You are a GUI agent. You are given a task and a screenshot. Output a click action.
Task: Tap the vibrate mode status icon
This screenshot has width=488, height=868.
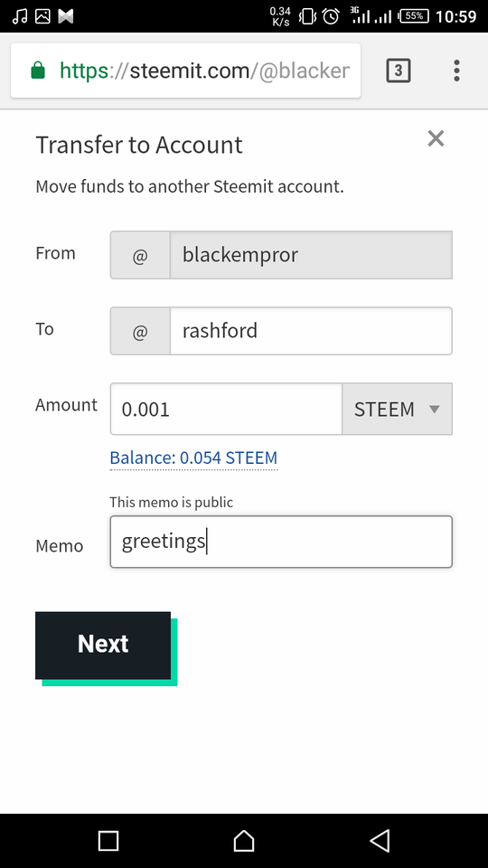(x=306, y=16)
